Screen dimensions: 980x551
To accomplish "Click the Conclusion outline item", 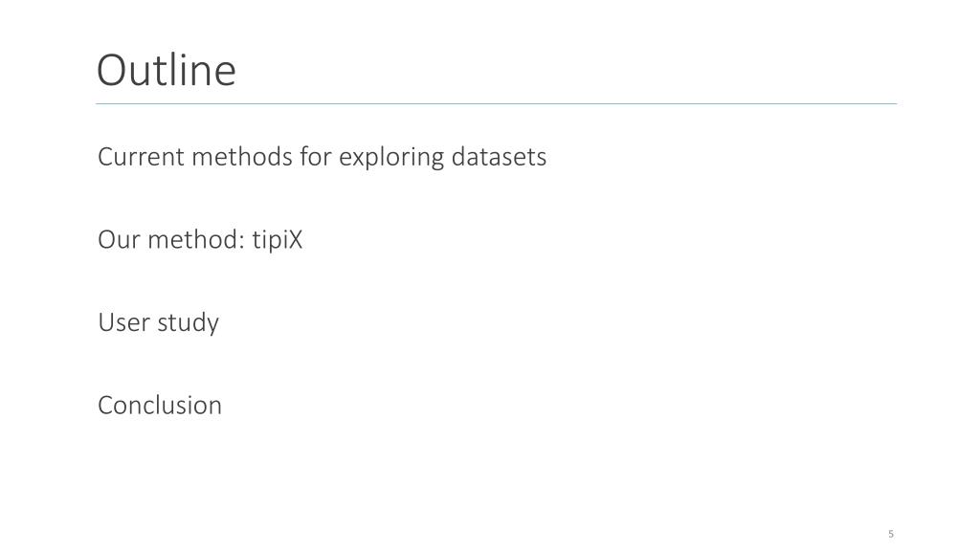I will [160, 406].
